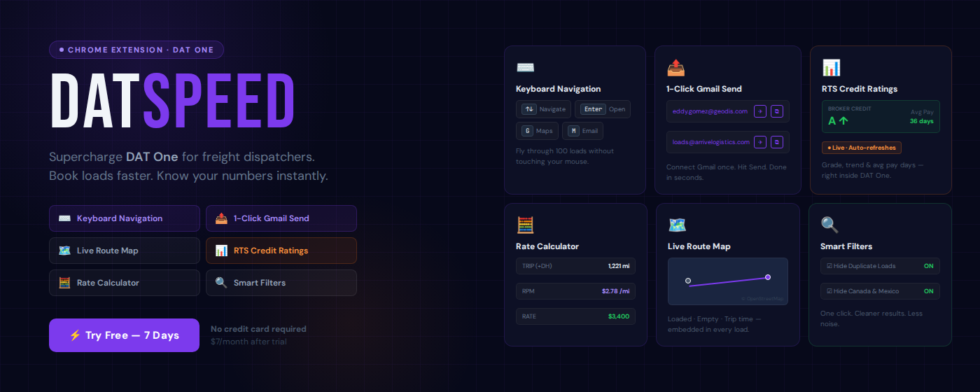Click the TRIP (+DH) field showing 1,221 mi
980x392 pixels.
[x=575, y=266]
